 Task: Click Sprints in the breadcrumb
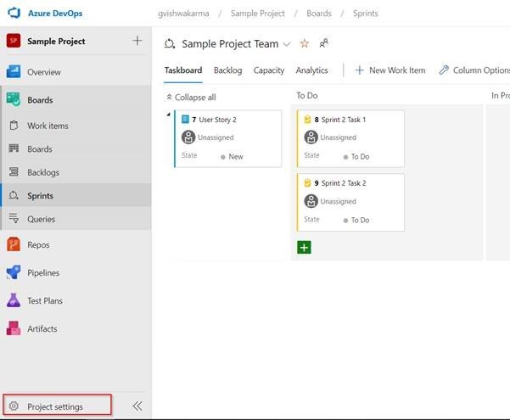pos(365,14)
